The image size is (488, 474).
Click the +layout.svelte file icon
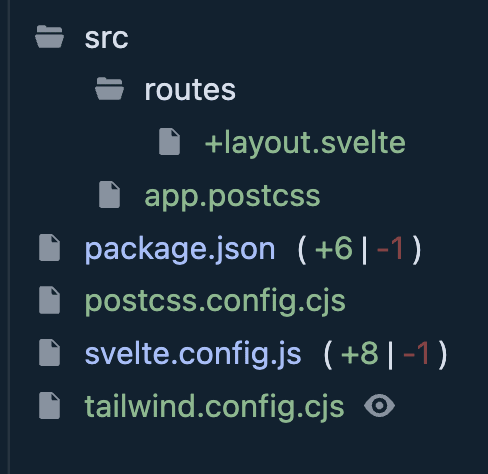pyautogui.click(x=170, y=142)
